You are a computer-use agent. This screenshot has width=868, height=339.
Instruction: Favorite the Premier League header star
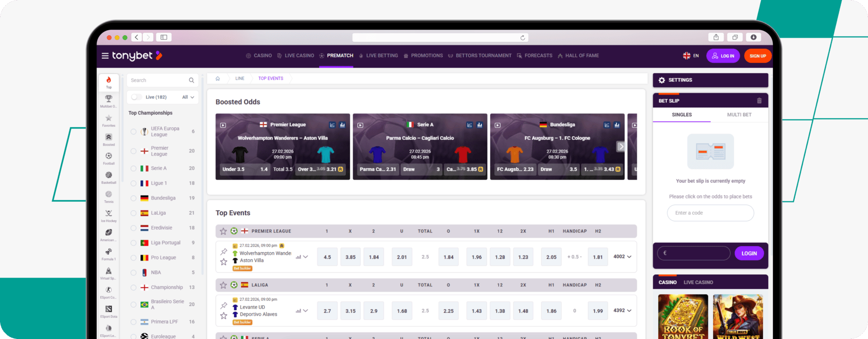[x=223, y=231]
